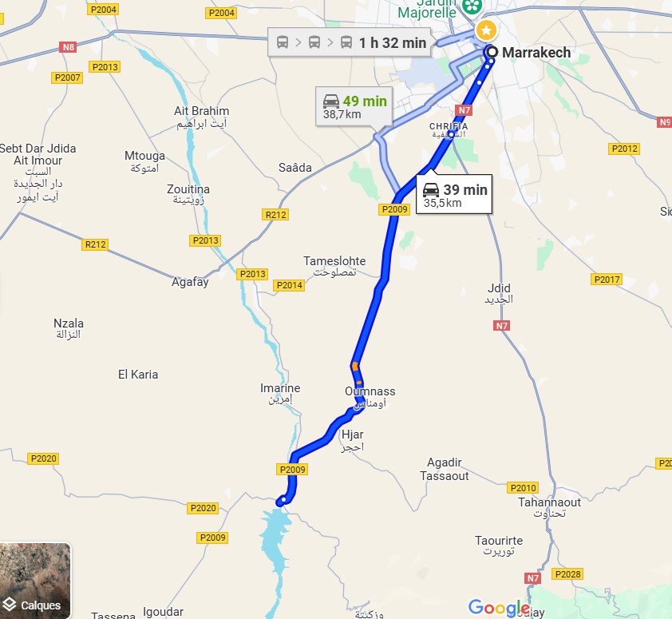Image resolution: width=672 pixels, height=619 pixels.
Task: Click the first bus icon in transit label
Action: tap(283, 42)
